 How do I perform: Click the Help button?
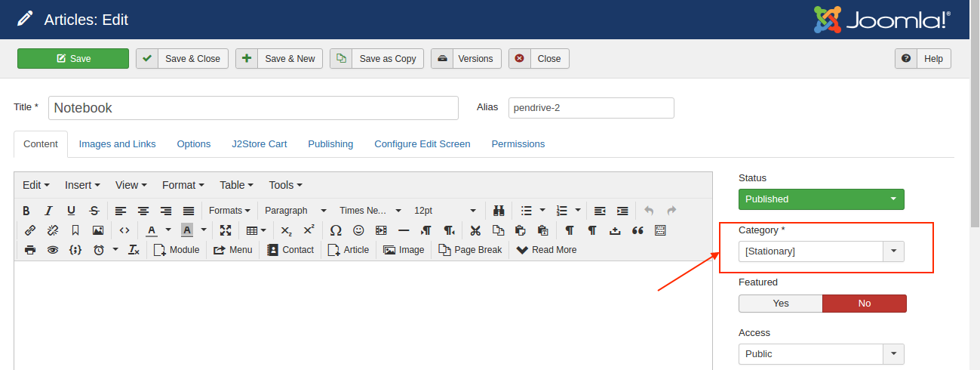point(923,59)
